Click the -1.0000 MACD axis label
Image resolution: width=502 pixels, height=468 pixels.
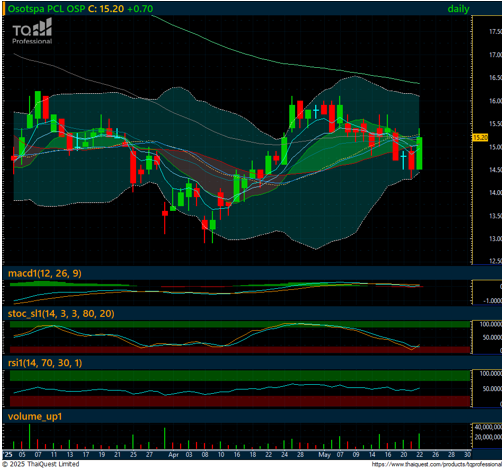(x=492, y=301)
